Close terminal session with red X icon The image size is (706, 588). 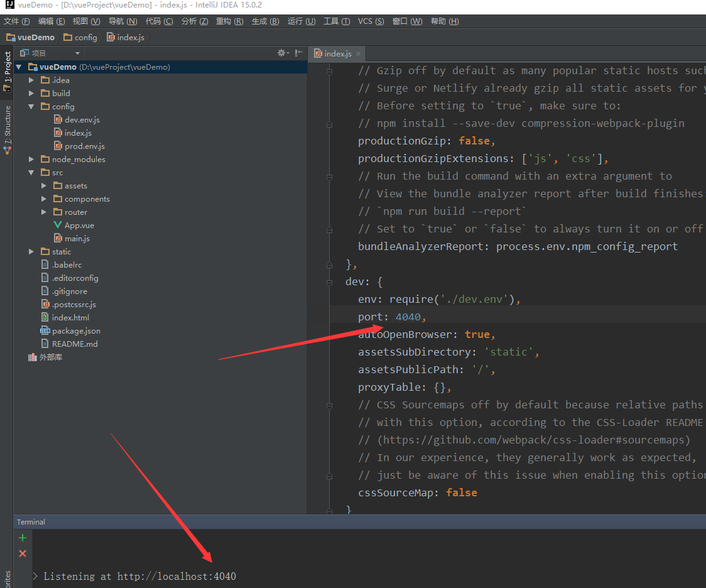23,553
